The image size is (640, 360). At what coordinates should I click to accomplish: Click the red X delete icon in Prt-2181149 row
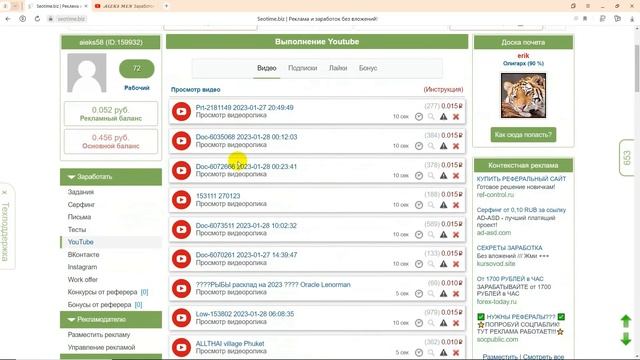[x=456, y=117]
